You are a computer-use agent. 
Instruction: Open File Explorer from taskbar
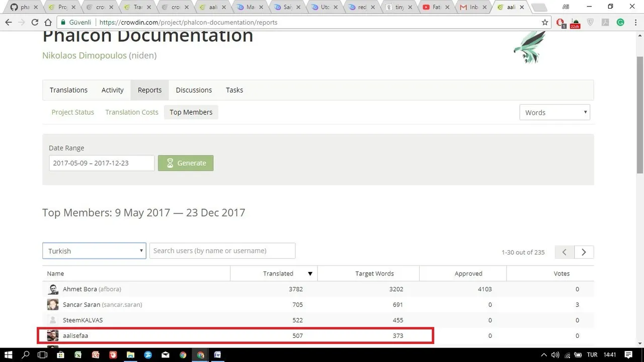click(x=130, y=355)
